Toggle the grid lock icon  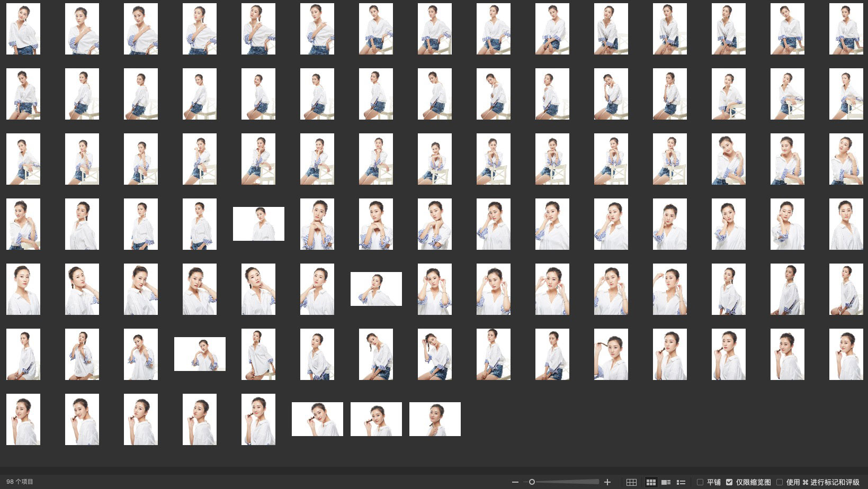point(631,482)
